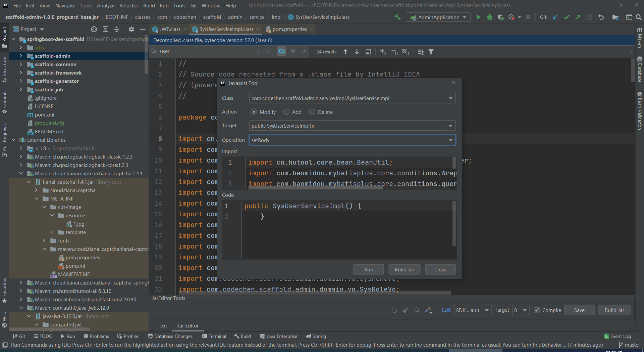Click the Git update project arrow
This screenshot has height=352, width=644.
[555, 17]
